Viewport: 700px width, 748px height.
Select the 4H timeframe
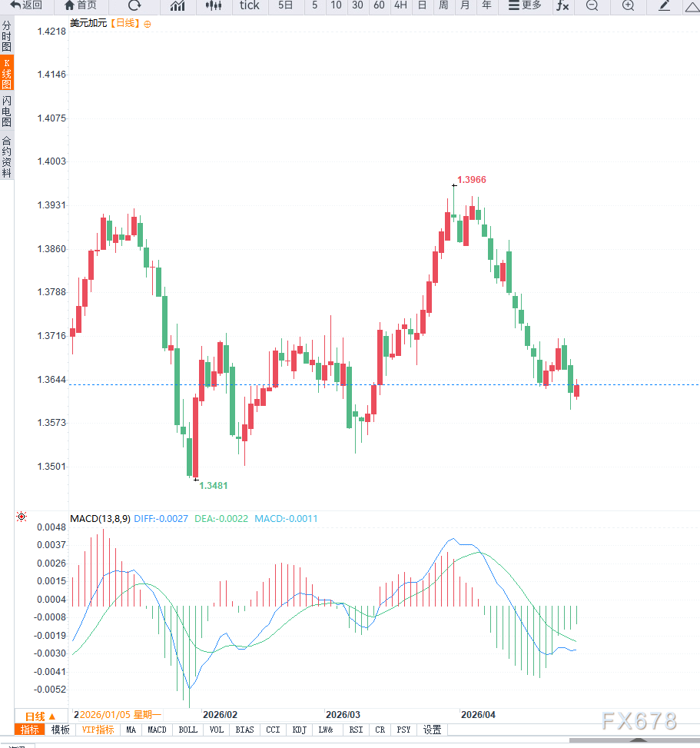pyautogui.click(x=400, y=5)
